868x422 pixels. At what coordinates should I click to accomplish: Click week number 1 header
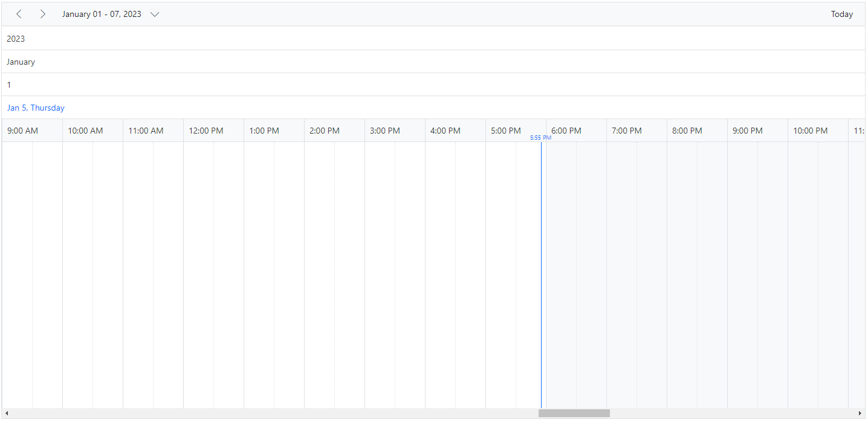[433, 85]
